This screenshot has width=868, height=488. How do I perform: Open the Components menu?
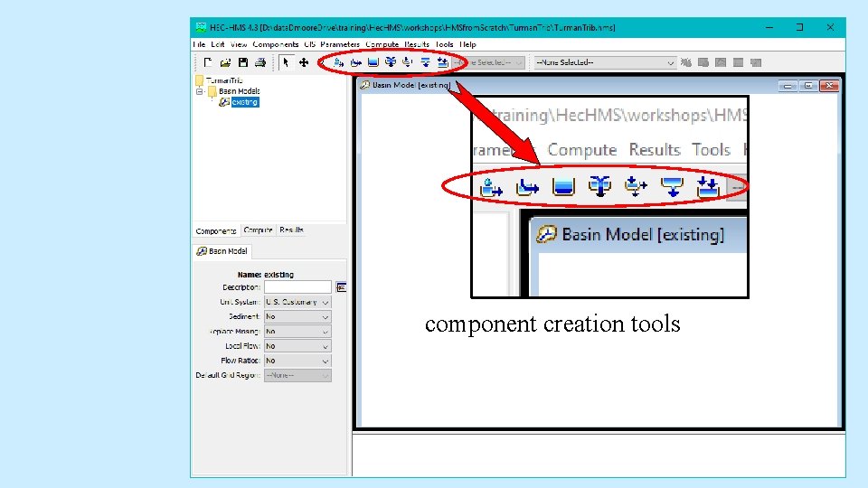[x=275, y=44]
